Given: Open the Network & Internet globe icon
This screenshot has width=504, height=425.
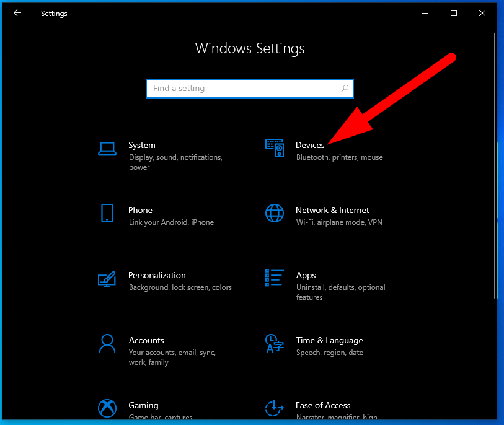Looking at the screenshot, I should (275, 213).
